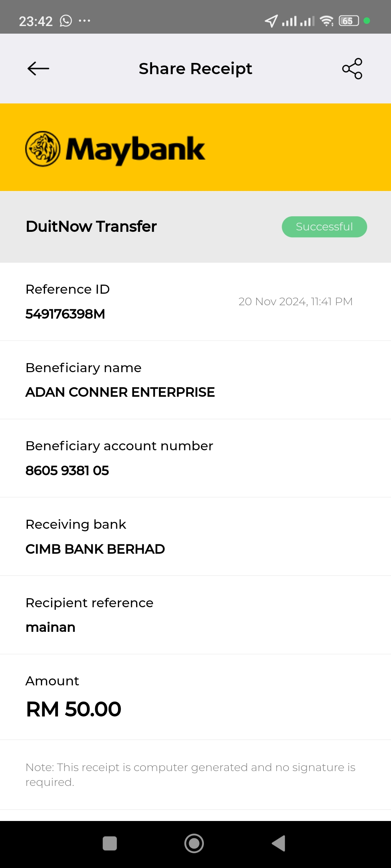Tap the Wi-Fi status icon
This screenshot has width=391, height=868.
click(327, 21)
